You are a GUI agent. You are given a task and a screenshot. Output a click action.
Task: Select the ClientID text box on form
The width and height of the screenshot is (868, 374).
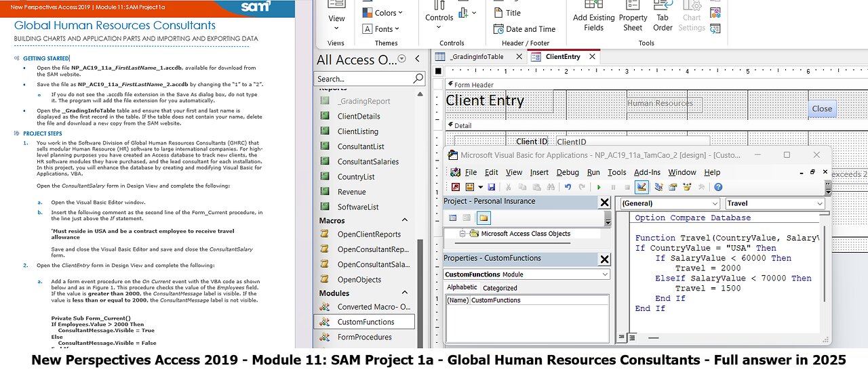(x=632, y=142)
